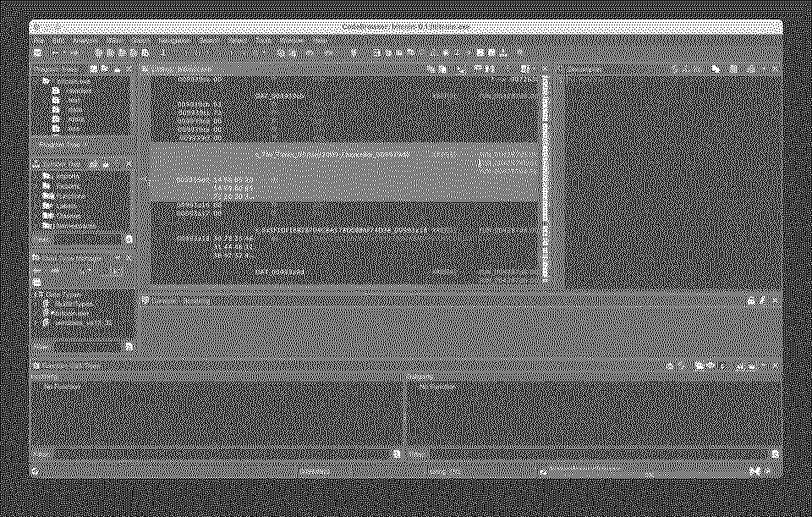Focus the incoming calls filter field
The width and height of the screenshot is (812, 517).
222,454
